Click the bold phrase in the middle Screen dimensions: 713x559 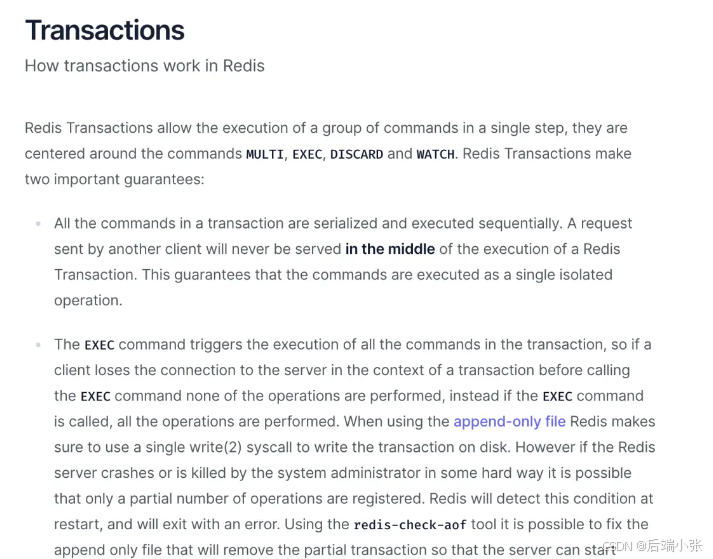(x=390, y=249)
